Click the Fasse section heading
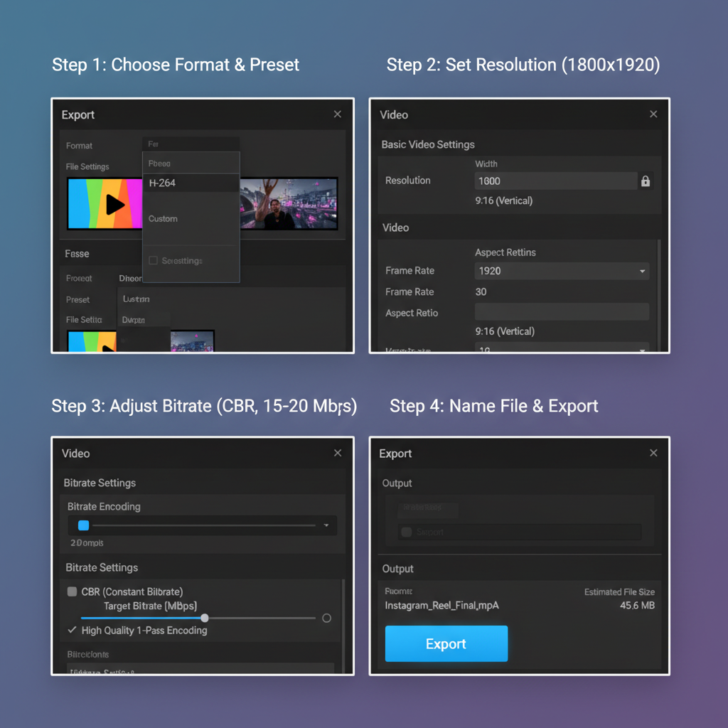Image resolution: width=728 pixels, height=728 pixels. [x=77, y=254]
